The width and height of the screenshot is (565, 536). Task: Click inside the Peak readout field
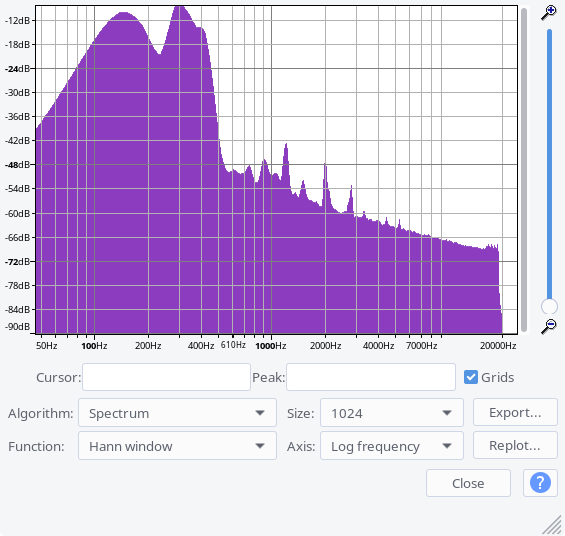[x=371, y=377]
